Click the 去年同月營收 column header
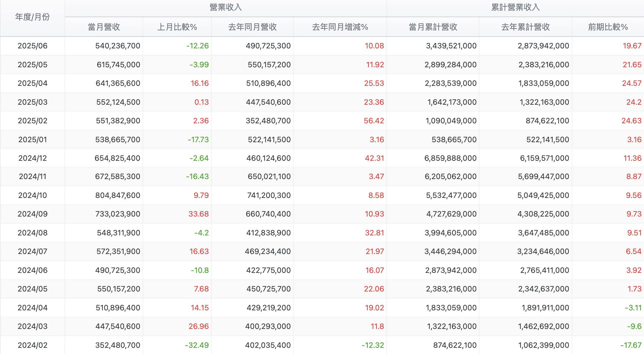 coord(252,27)
